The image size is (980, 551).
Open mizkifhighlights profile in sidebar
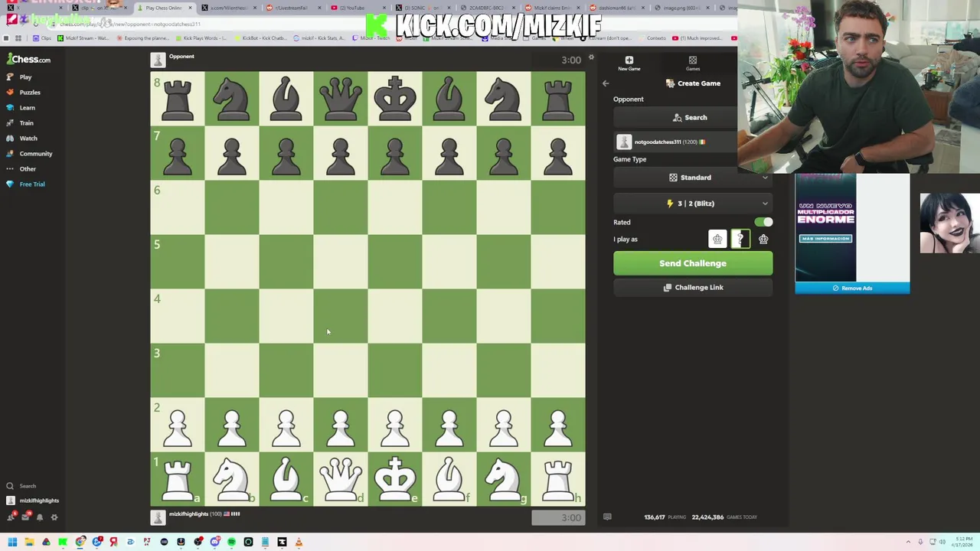click(x=32, y=500)
